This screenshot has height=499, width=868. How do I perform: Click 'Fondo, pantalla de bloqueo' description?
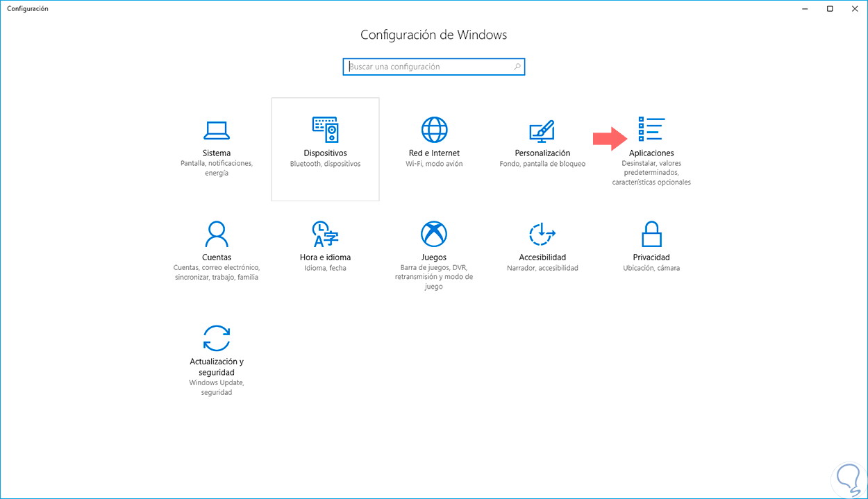pos(542,164)
